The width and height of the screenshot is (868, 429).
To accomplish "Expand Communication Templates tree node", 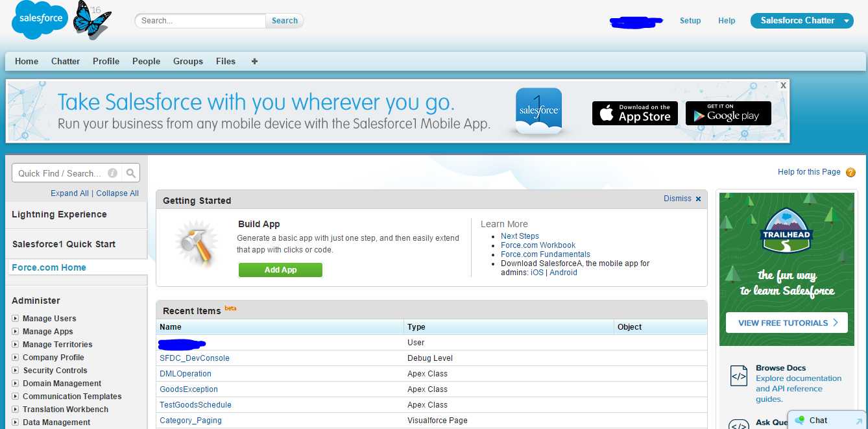I will click(x=16, y=397).
